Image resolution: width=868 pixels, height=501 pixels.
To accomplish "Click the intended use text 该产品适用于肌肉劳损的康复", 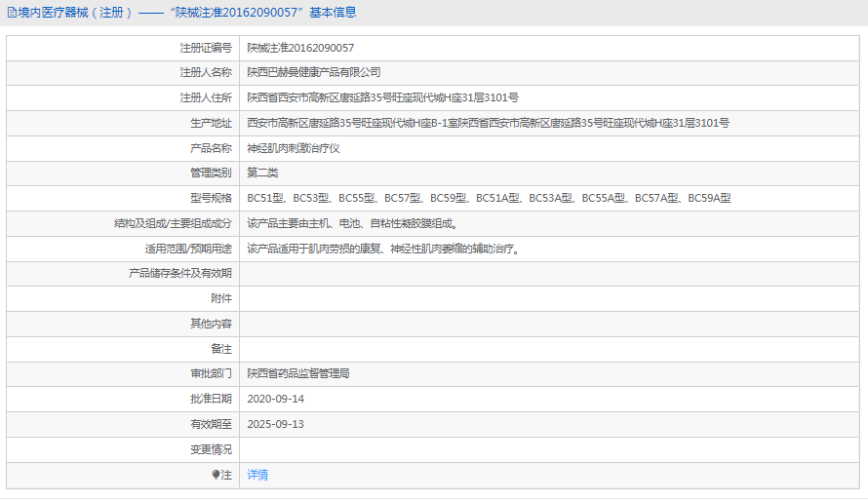I will [383, 249].
